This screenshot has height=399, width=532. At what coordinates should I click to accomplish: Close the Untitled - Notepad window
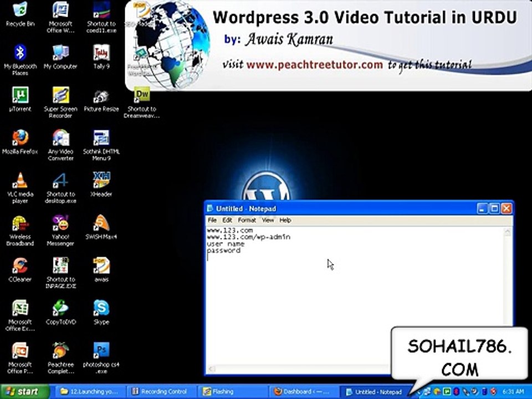pyautogui.click(x=506, y=208)
